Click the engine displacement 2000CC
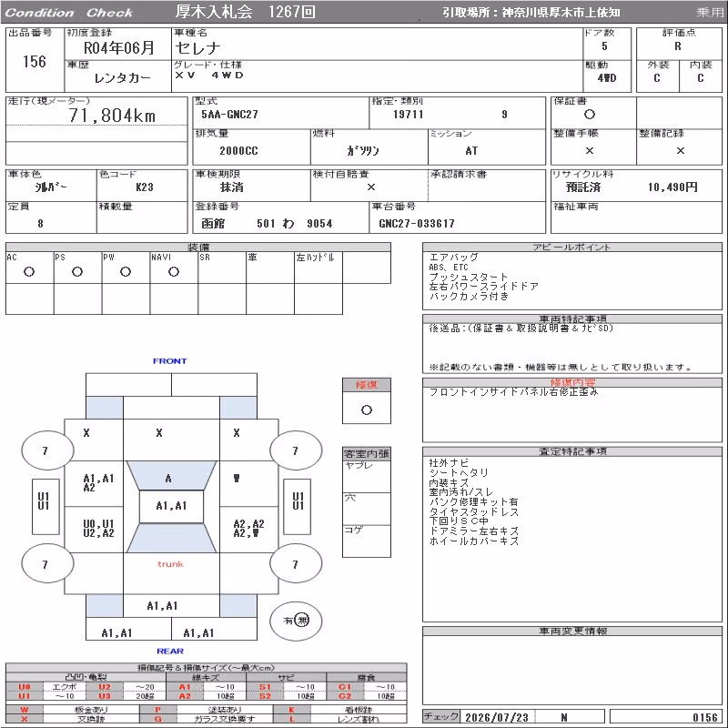The image size is (728, 728). (238, 151)
